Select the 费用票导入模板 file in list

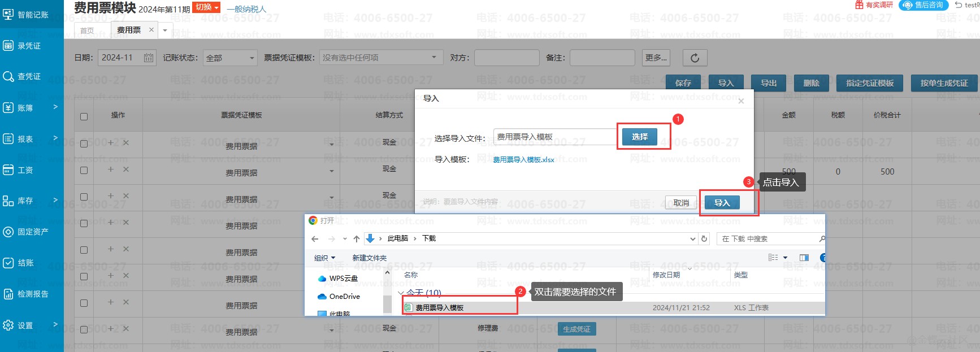[440, 308]
